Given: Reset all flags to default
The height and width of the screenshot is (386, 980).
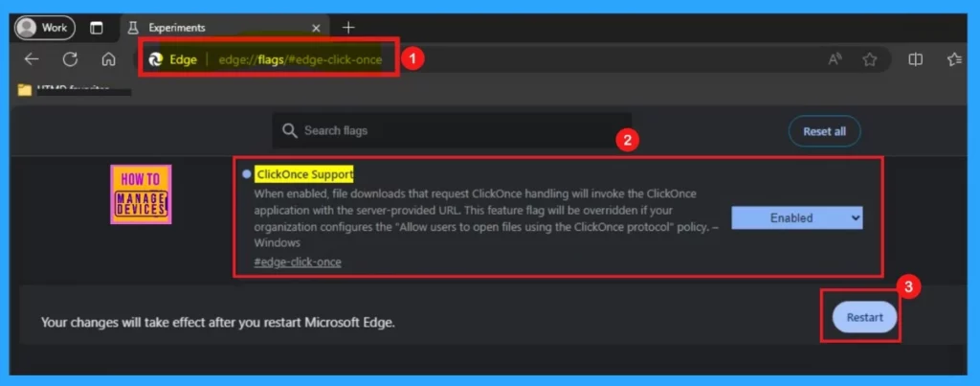Looking at the screenshot, I should (824, 131).
